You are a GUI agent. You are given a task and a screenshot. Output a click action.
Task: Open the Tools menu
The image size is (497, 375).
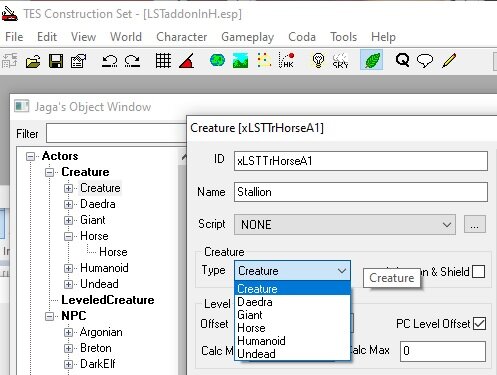coord(343,37)
